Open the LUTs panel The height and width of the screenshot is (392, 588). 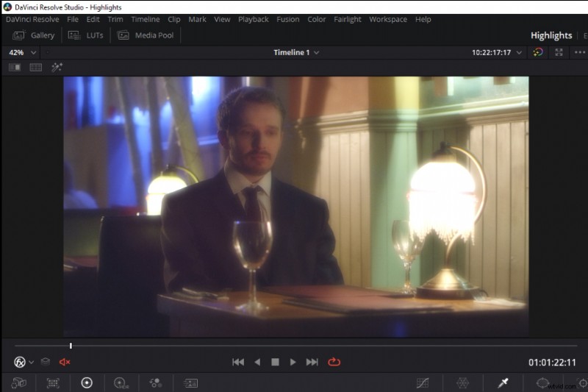85,35
